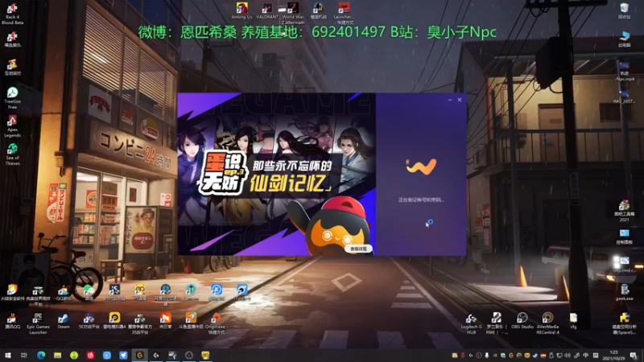Minimize the WeGame login window

click(450, 100)
